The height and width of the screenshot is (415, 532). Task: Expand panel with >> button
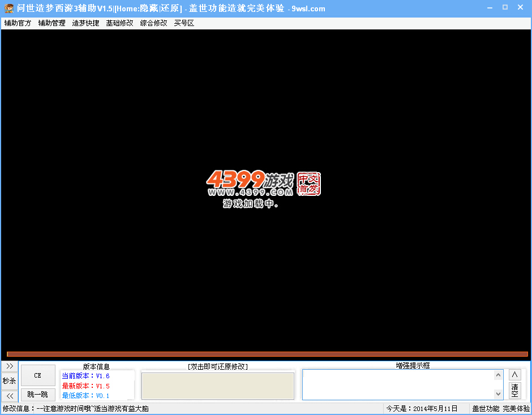tap(10, 366)
